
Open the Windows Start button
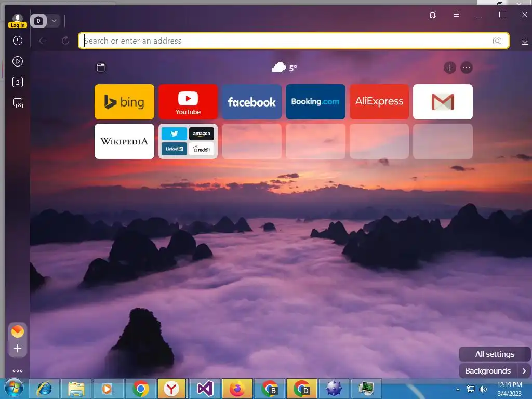pyautogui.click(x=14, y=389)
